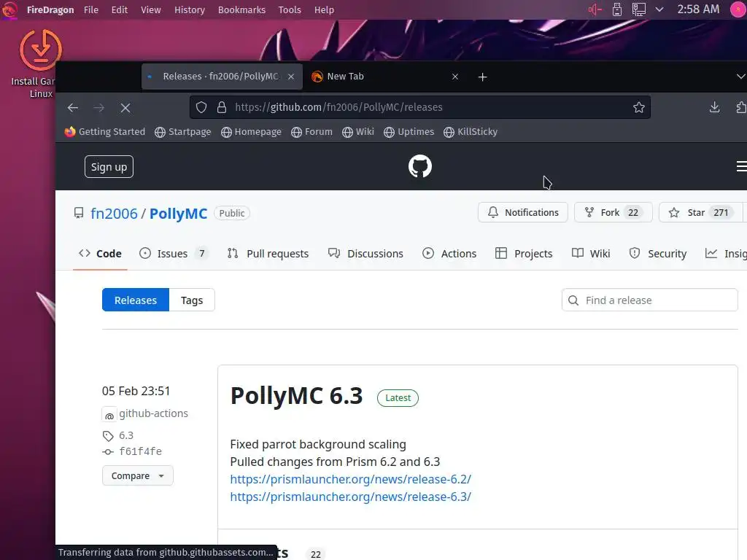
Task: Click the muted volume tray icon
Action: point(595,9)
